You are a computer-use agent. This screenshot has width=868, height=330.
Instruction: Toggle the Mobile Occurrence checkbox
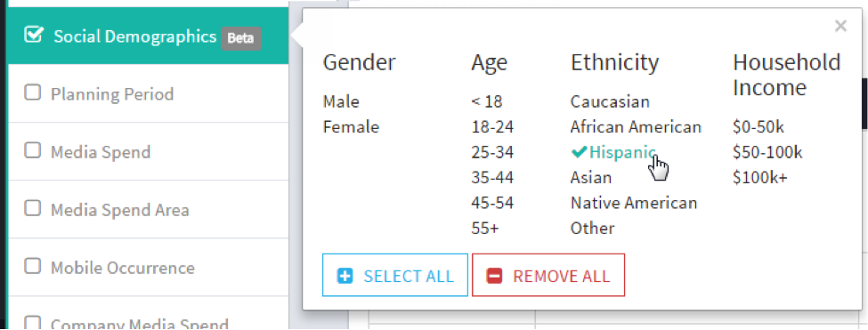pos(33,267)
